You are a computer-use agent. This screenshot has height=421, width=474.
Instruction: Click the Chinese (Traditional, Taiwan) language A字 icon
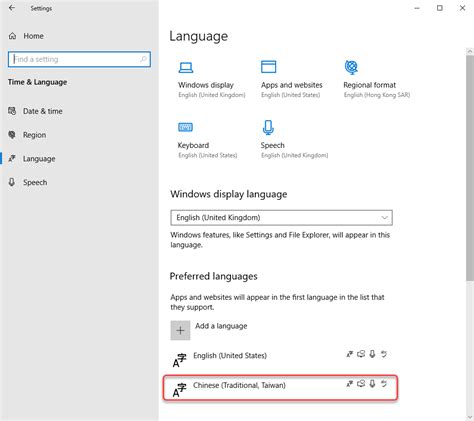click(x=179, y=390)
